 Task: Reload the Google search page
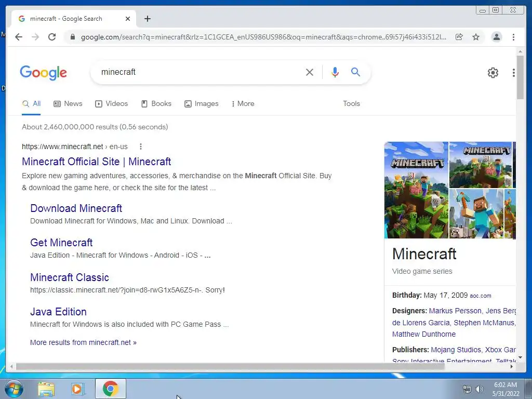pyautogui.click(x=52, y=37)
